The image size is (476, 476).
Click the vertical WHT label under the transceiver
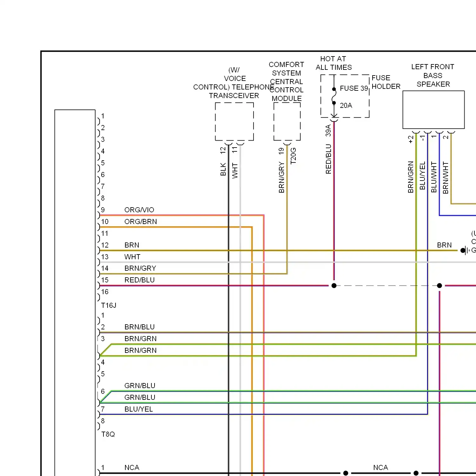pos(235,171)
